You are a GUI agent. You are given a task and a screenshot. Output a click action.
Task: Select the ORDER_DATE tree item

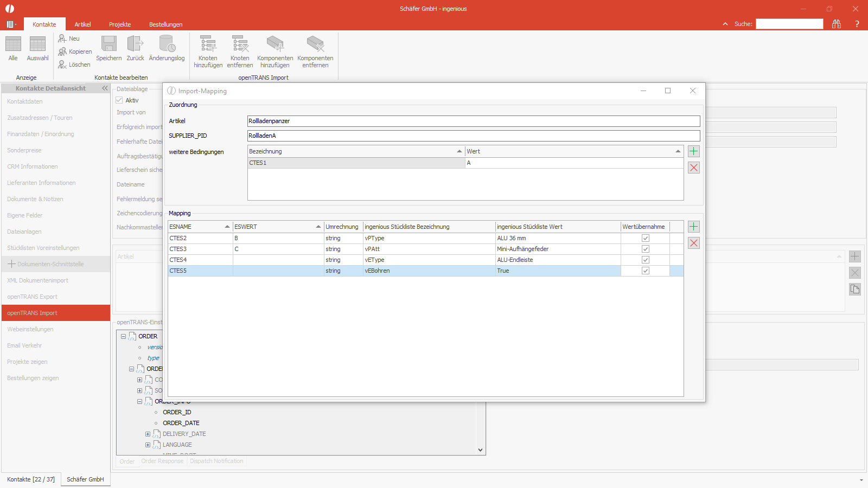click(181, 423)
